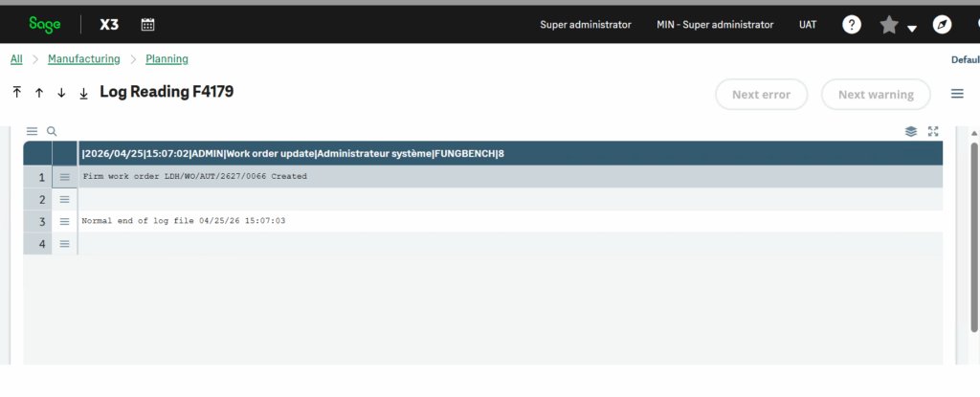Go to previous record arrow
980x397 pixels.
pyautogui.click(x=39, y=93)
